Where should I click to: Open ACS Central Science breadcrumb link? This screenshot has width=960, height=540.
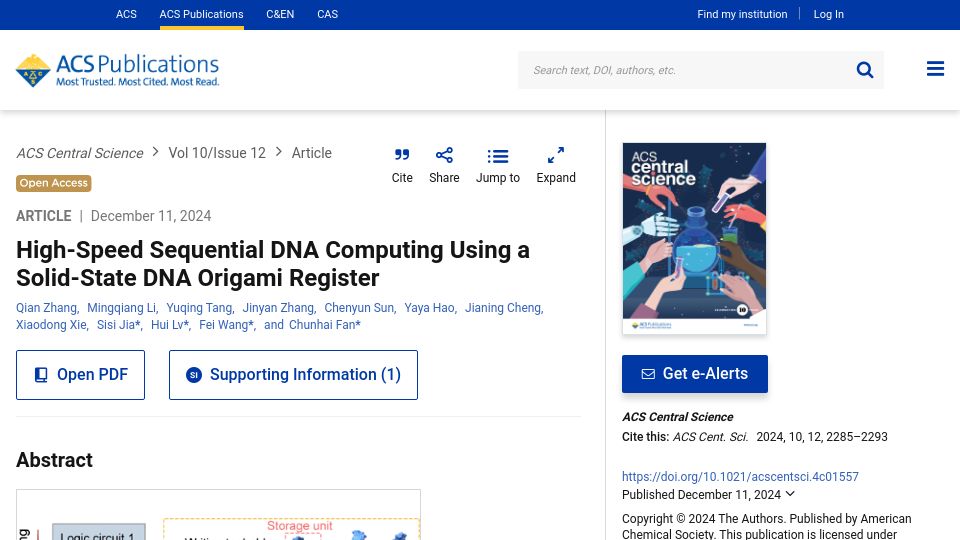point(80,153)
